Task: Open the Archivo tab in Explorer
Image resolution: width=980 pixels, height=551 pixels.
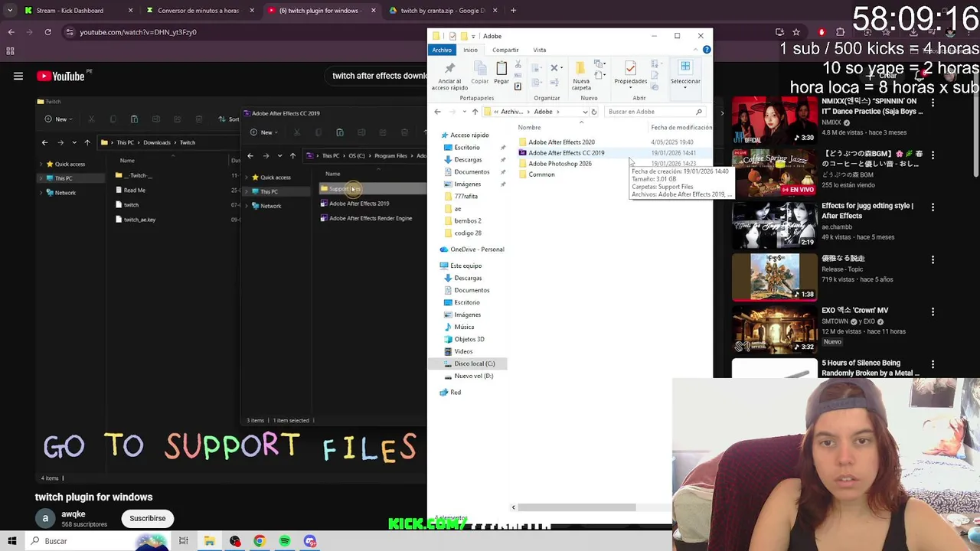Action: coord(442,50)
